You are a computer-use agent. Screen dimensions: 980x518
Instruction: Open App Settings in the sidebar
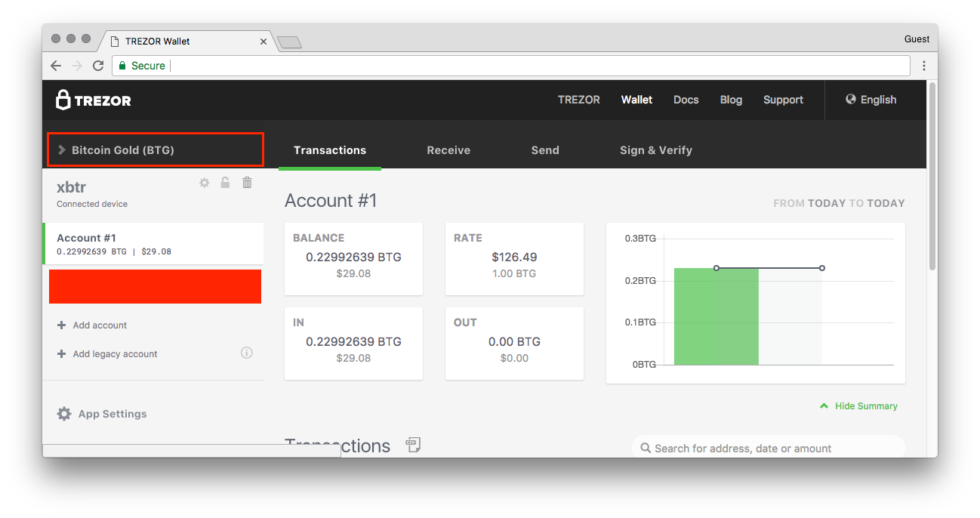(102, 414)
